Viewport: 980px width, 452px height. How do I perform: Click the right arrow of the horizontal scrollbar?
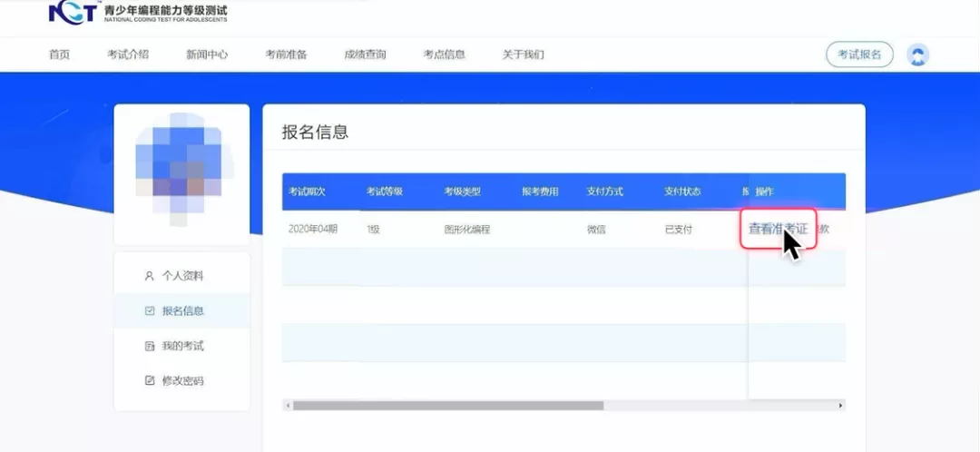840,406
